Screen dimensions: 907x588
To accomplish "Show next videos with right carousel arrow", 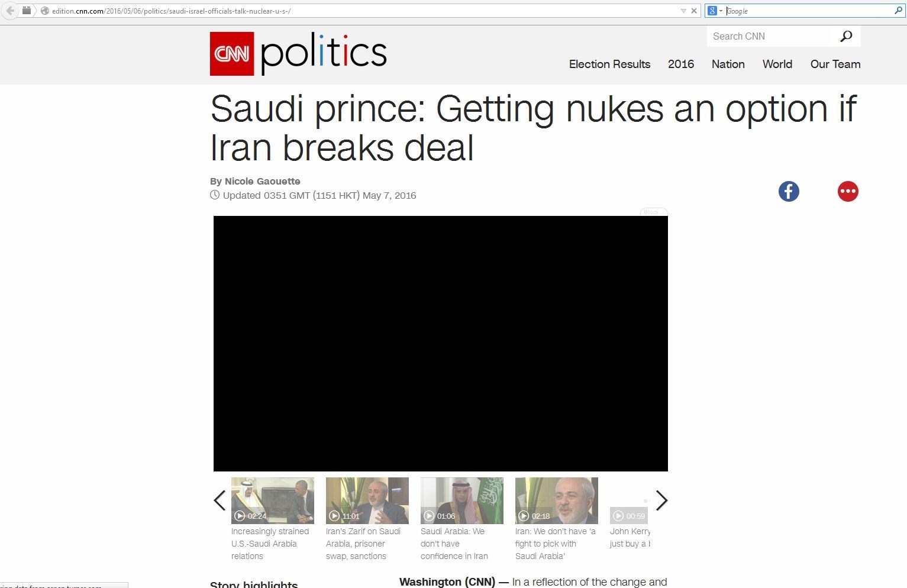I will 661,500.
